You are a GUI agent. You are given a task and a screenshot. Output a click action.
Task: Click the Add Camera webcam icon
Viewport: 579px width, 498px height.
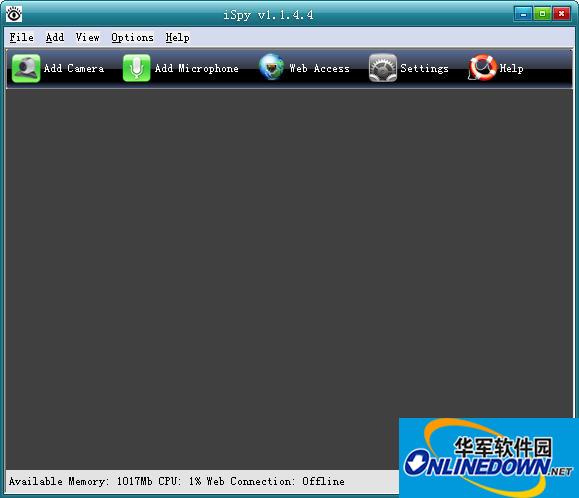coord(26,68)
